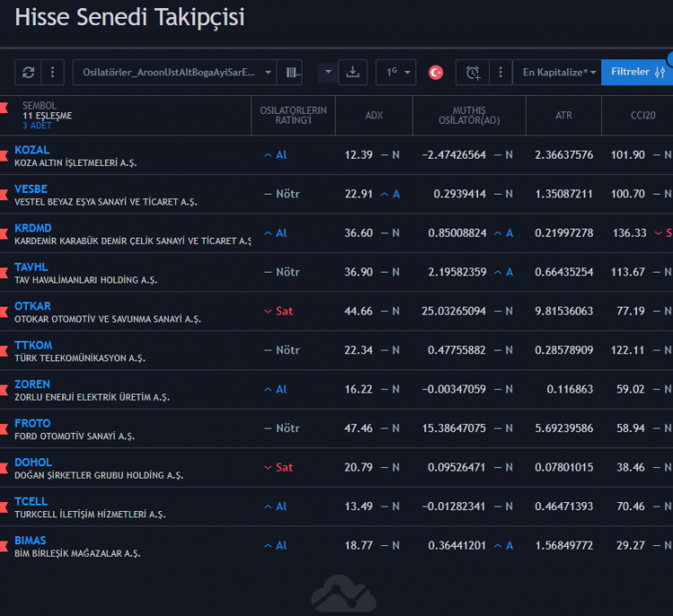The height and width of the screenshot is (616, 673).
Task: Toggle red flag on FROTO row
Action: point(4,429)
